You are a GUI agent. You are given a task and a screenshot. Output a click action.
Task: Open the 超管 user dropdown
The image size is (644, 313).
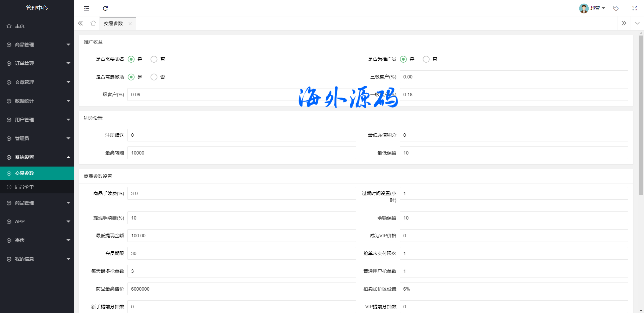coord(592,8)
